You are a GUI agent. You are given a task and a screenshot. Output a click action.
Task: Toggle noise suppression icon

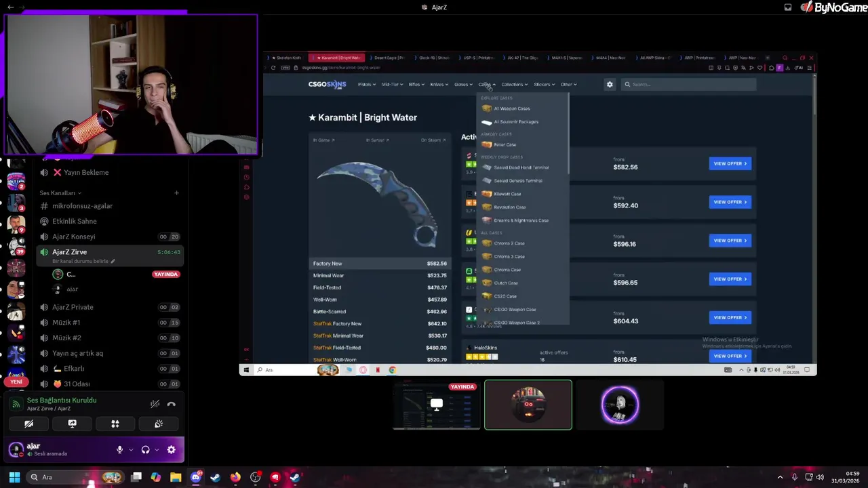[155, 404]
